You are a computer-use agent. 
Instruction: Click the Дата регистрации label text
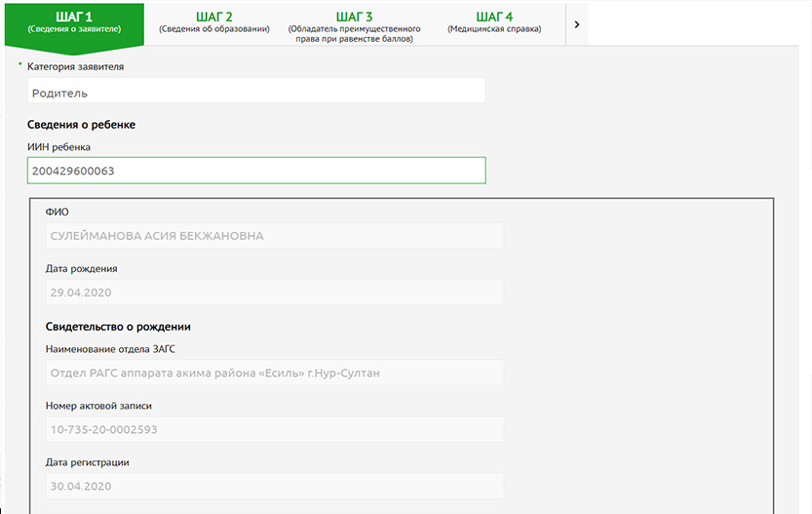[x=88, y=462]
